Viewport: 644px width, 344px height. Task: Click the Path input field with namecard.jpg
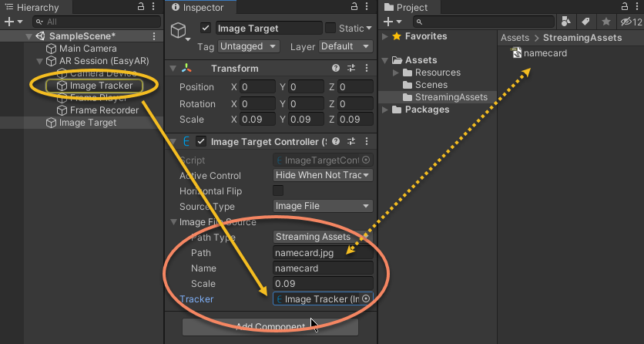tap(323, 252)
